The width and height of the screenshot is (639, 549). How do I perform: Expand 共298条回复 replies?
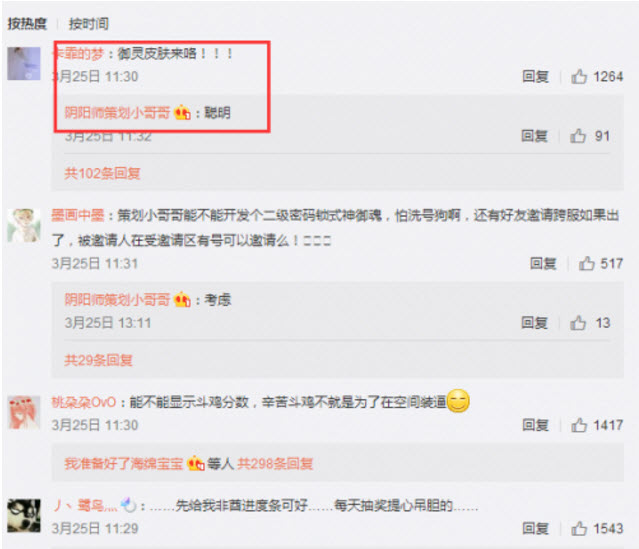click(275, 463)
